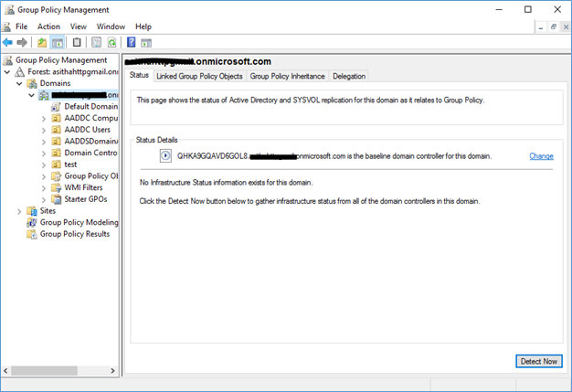Expand the Starter GPOs node
The image size is (572, 392).
(44, 199)
